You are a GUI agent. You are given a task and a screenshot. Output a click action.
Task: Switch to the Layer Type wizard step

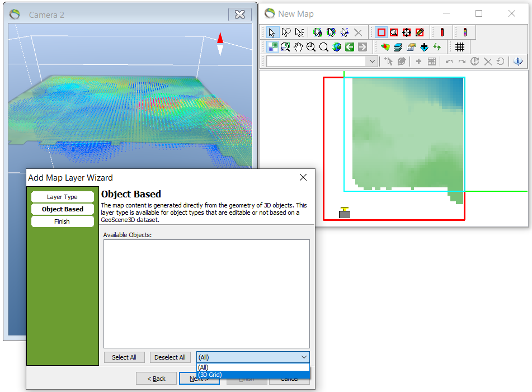click(x=62, y=196)
